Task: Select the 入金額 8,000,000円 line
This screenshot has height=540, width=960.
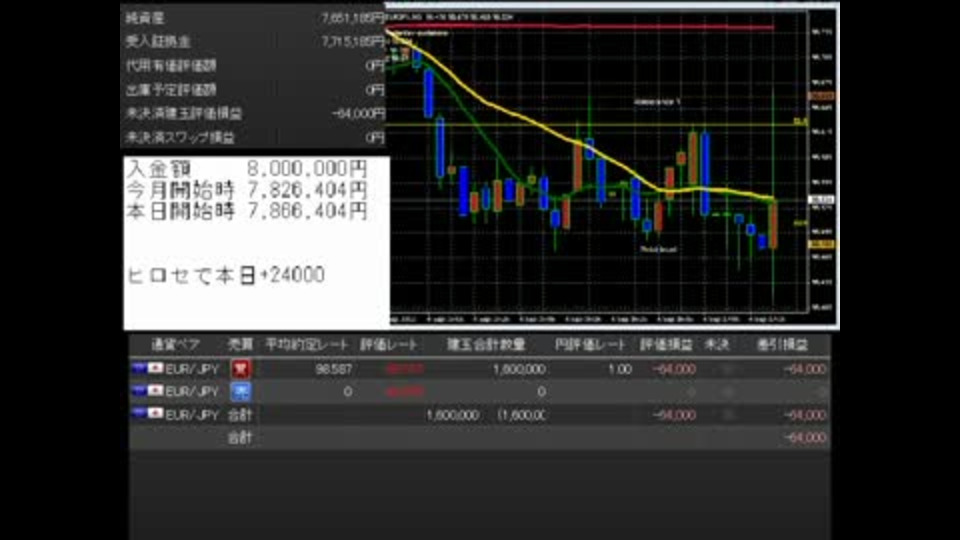Action: (x=247, y=168)
